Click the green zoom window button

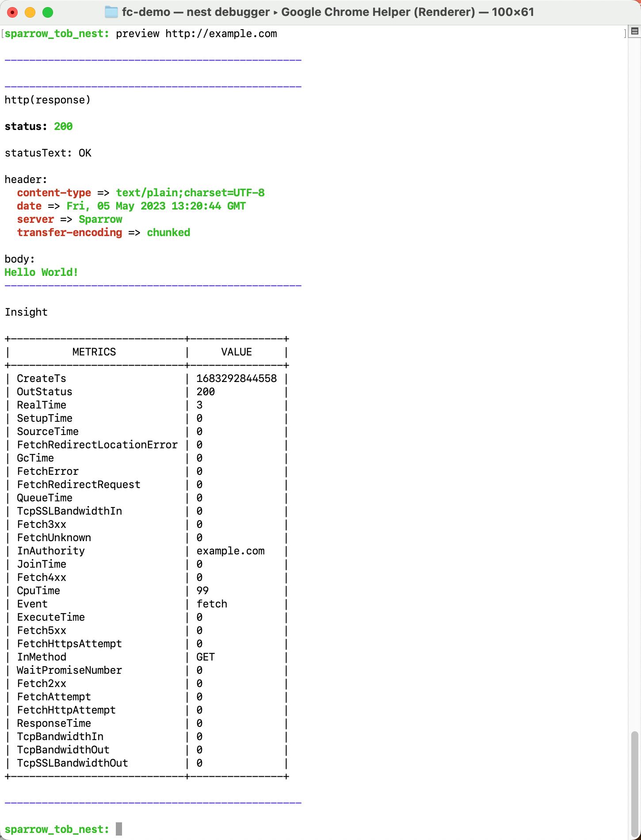coord(48,12)
